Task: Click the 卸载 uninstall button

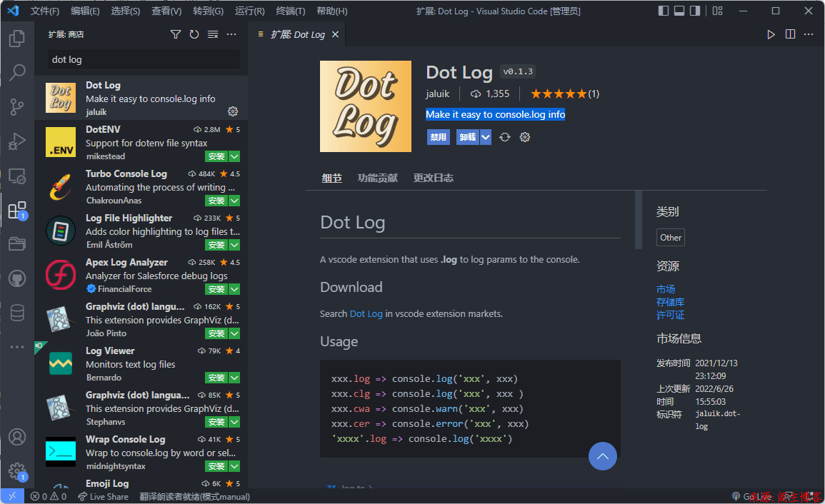Action: click(468, 137)
